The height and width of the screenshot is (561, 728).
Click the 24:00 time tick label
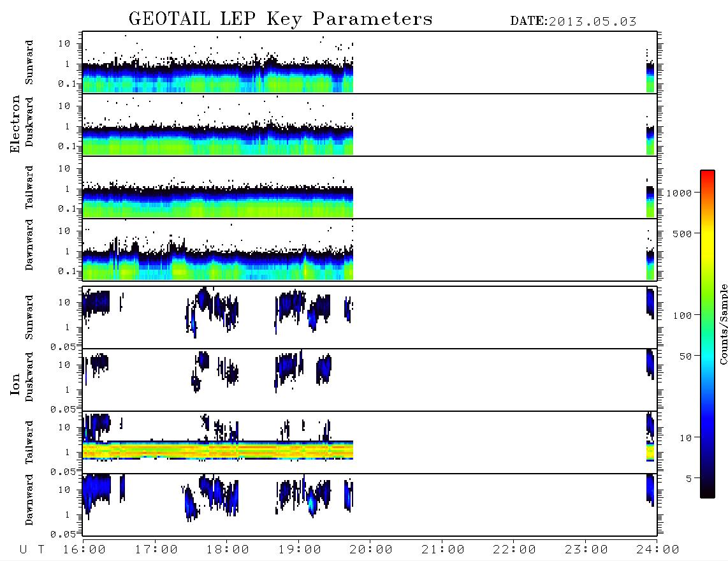[657, 550]
